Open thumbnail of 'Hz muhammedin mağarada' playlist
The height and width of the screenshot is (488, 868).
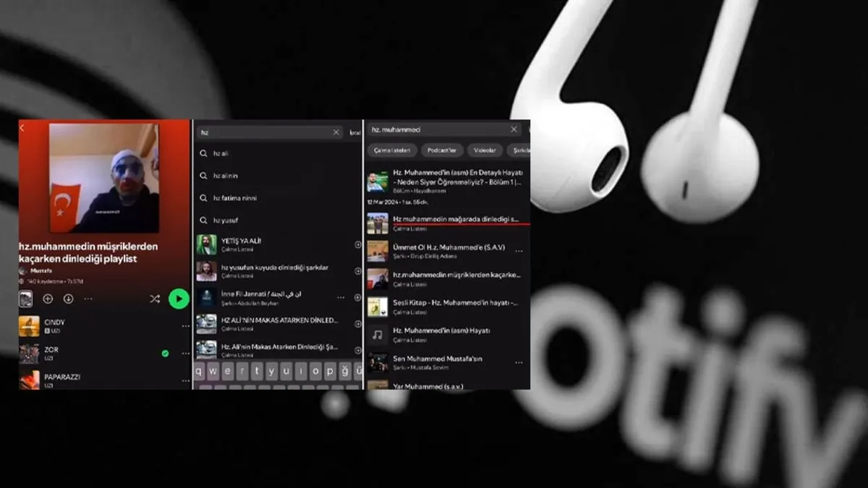pyautogui.click(x=378, y=223)
